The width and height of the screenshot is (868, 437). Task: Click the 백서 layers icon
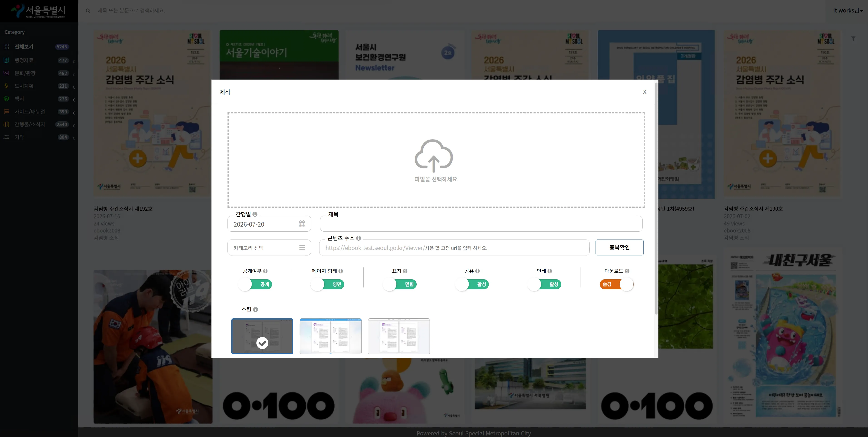6,98
